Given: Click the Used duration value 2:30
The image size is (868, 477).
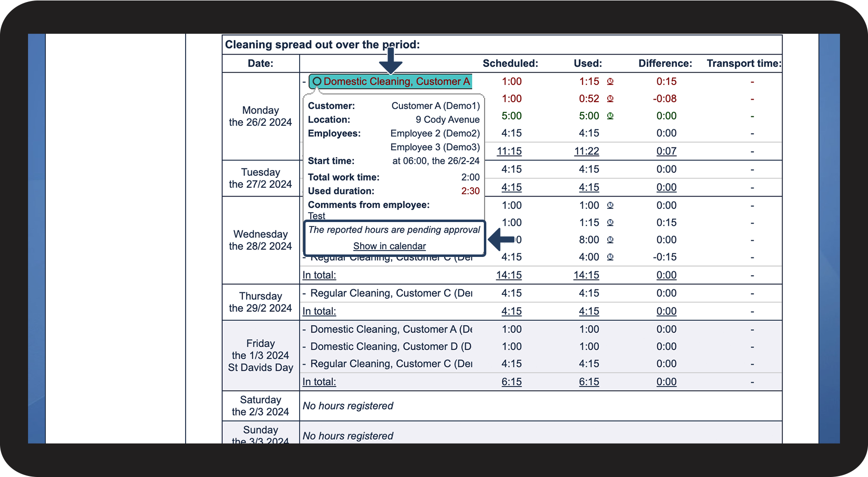Looking at the screenshot, I should point(471,191).
